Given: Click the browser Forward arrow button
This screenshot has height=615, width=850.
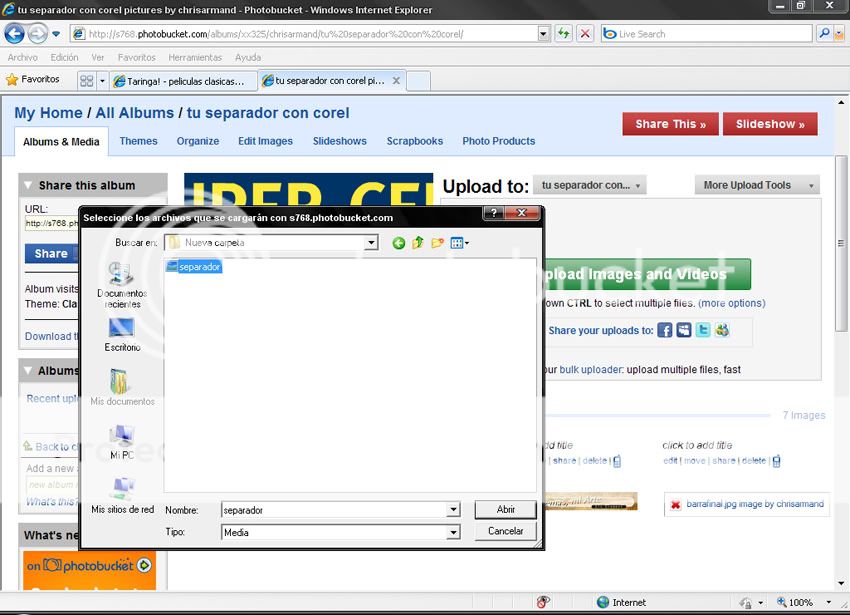Looking at the screenshot, I should (x=37, y=34).
